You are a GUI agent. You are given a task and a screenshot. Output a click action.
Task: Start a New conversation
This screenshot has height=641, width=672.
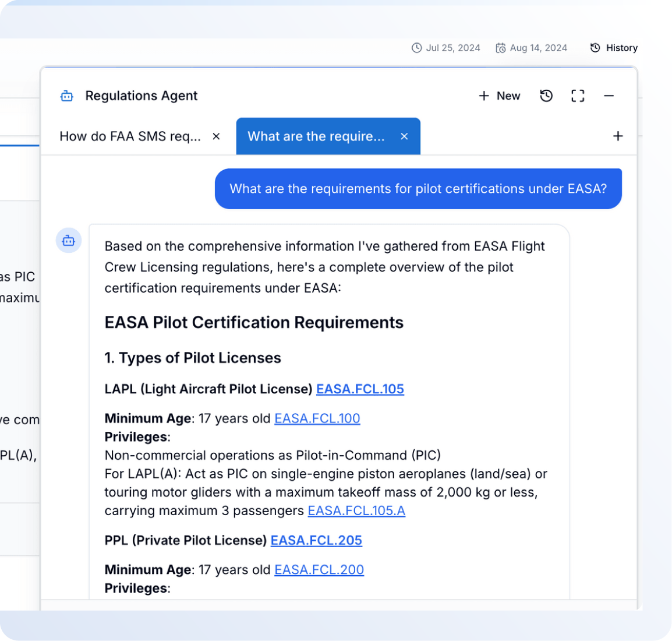[499, 96]
